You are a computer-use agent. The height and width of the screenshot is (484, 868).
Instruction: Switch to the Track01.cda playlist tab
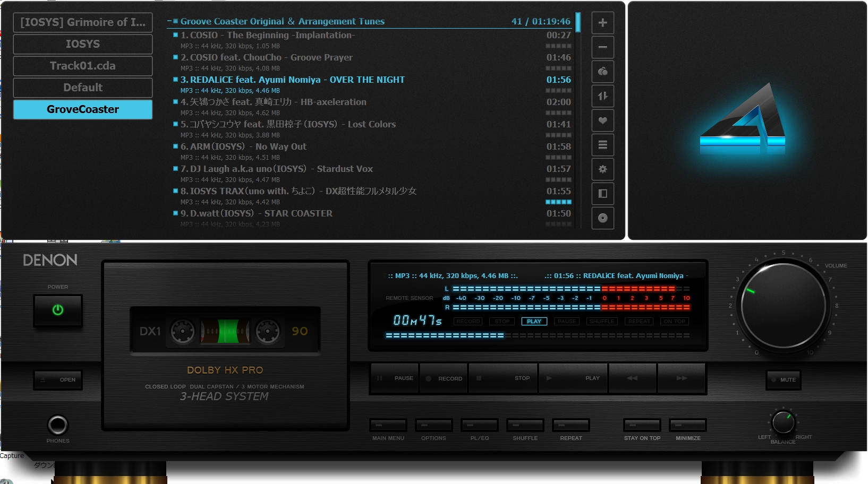tap(83, 66)
